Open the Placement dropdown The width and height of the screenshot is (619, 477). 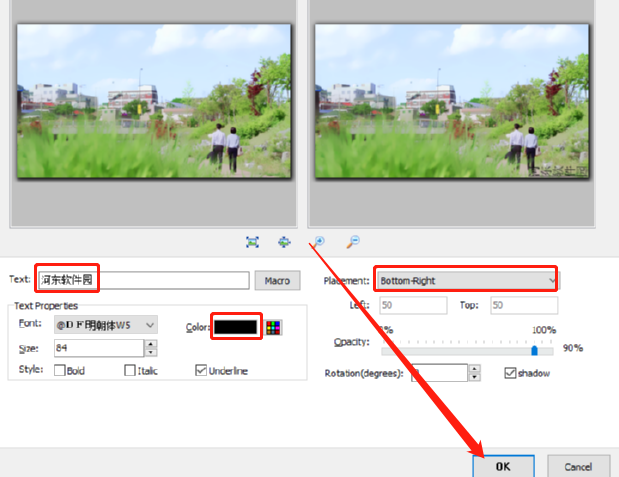pyautogui.click(x=467, y=280)
